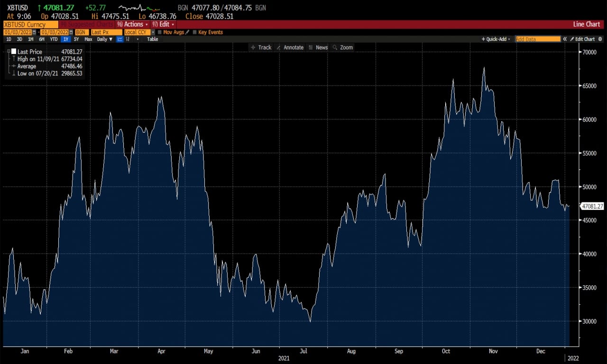Open the Actions menu
Screen dimensions: 607x364
[x=133, y=24]
